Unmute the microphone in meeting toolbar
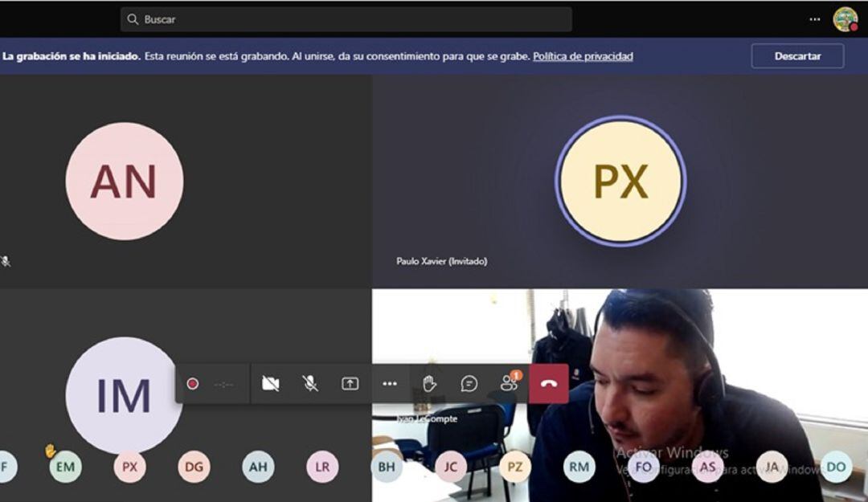 click(309, 384)
